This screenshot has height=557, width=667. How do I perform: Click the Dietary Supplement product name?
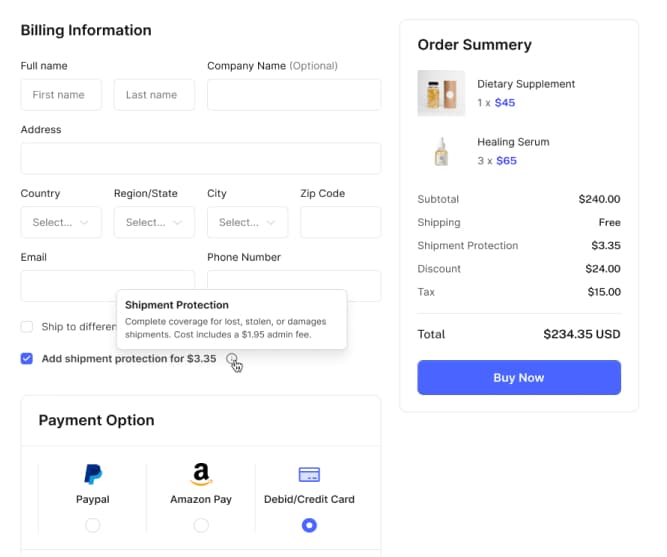(x=526, y=84)
